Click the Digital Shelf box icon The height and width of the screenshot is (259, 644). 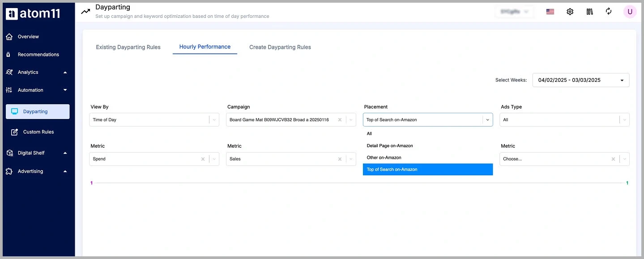(x=9, y=153)
